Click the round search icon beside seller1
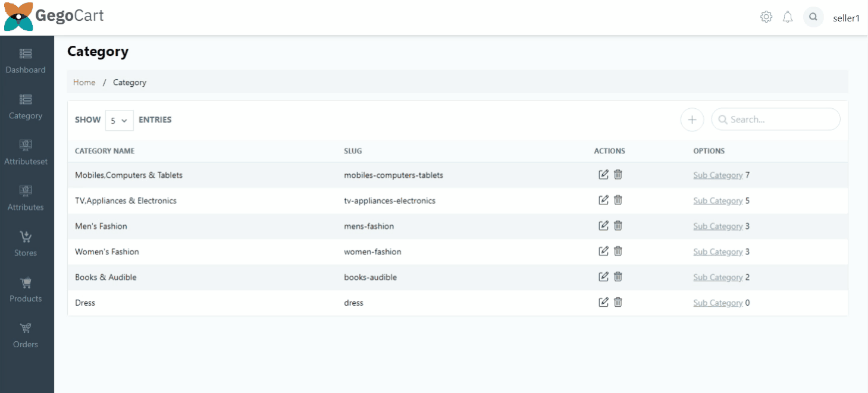The image size is (868, 393). (813, 17)
